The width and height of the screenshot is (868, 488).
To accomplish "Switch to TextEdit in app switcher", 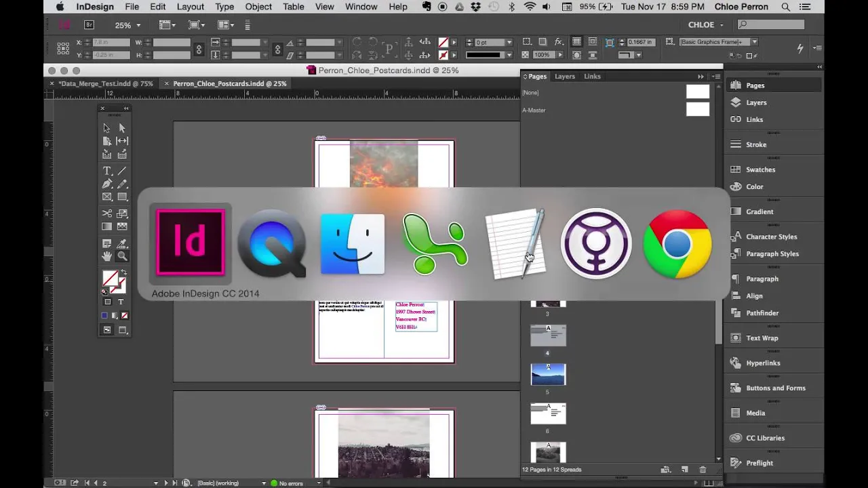I will point(515,244).
